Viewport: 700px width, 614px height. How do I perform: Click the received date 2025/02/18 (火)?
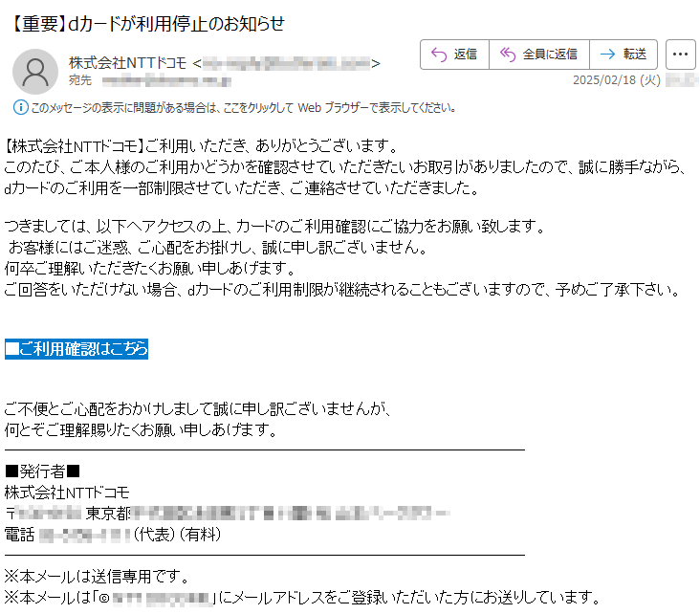(x=617, y=80)
